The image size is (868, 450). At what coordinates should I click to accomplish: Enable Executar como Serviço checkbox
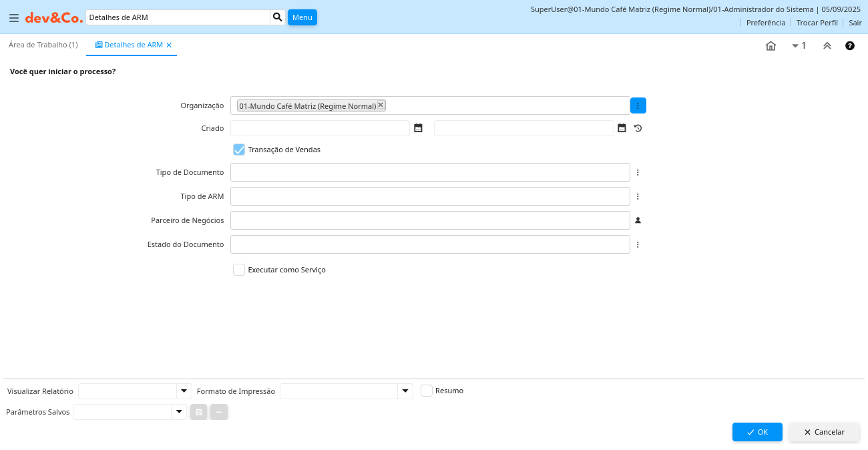(x=239, y=270)
